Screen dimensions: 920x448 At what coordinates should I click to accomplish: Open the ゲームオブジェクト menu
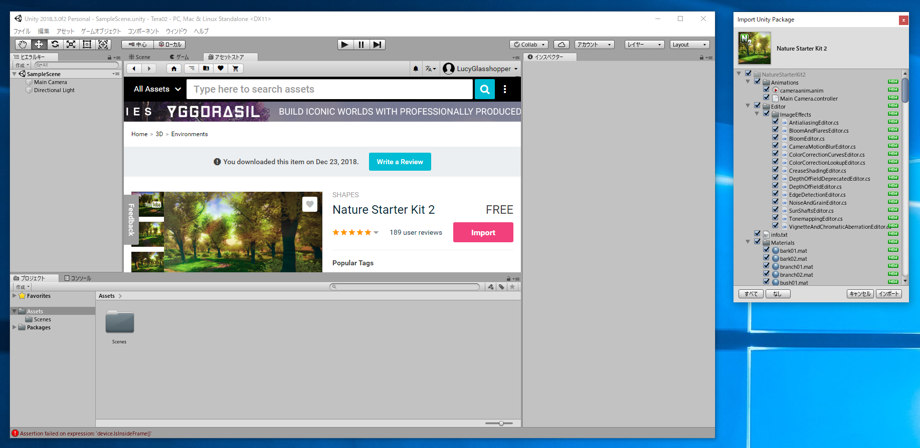(101, 31)
